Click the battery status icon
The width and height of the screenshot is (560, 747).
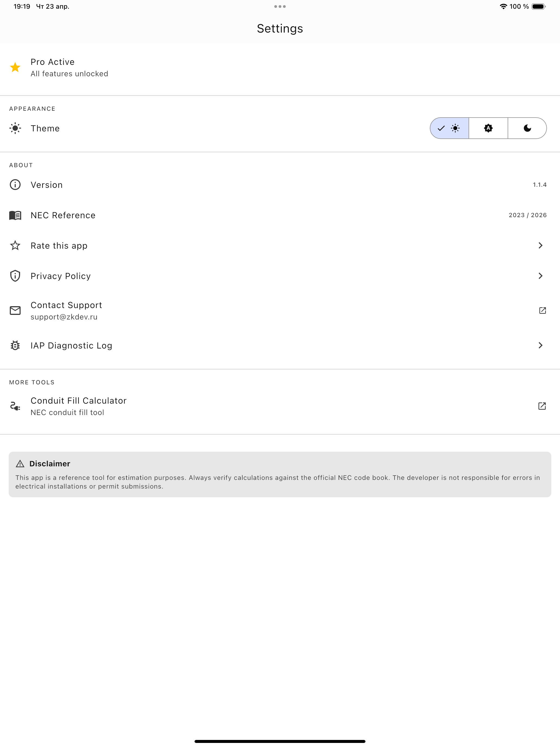click(x=539, y=7)
